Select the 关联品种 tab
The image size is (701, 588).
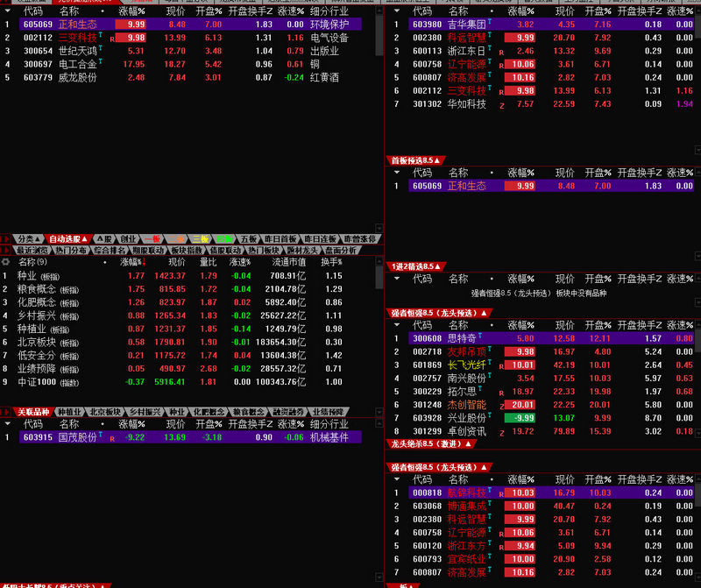pyautogui.click(x=33, y=412)
